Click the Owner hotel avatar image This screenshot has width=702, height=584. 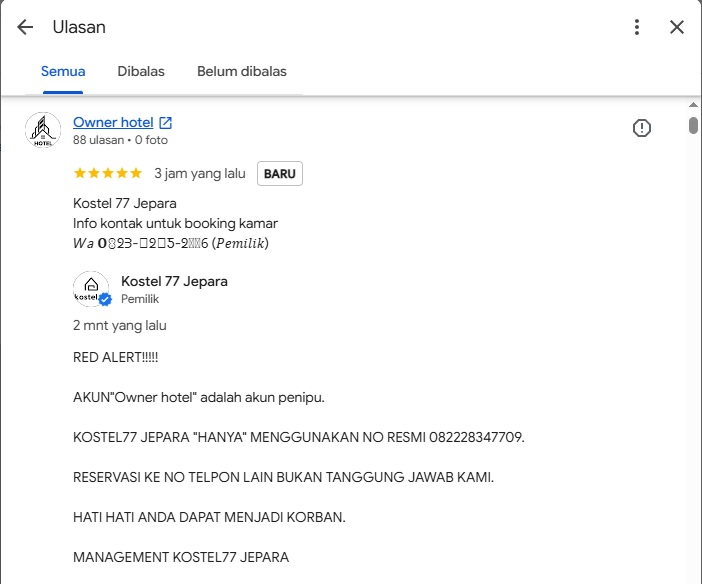coord(43,130)
